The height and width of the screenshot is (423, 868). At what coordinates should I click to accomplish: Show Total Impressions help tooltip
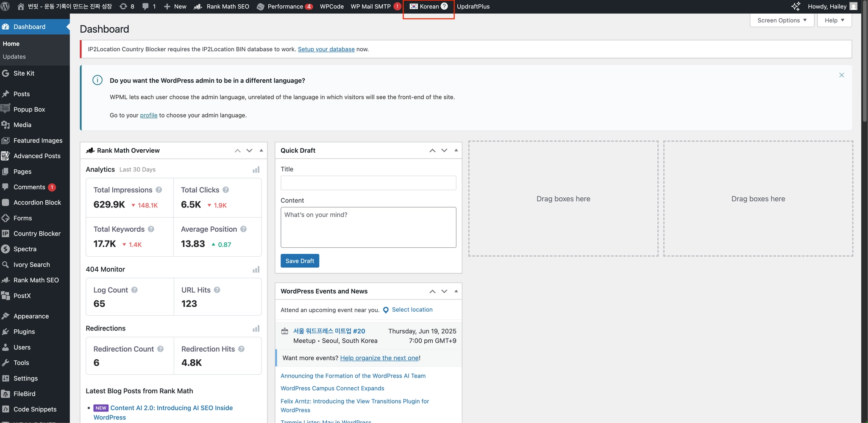click(x=159, y=190)
